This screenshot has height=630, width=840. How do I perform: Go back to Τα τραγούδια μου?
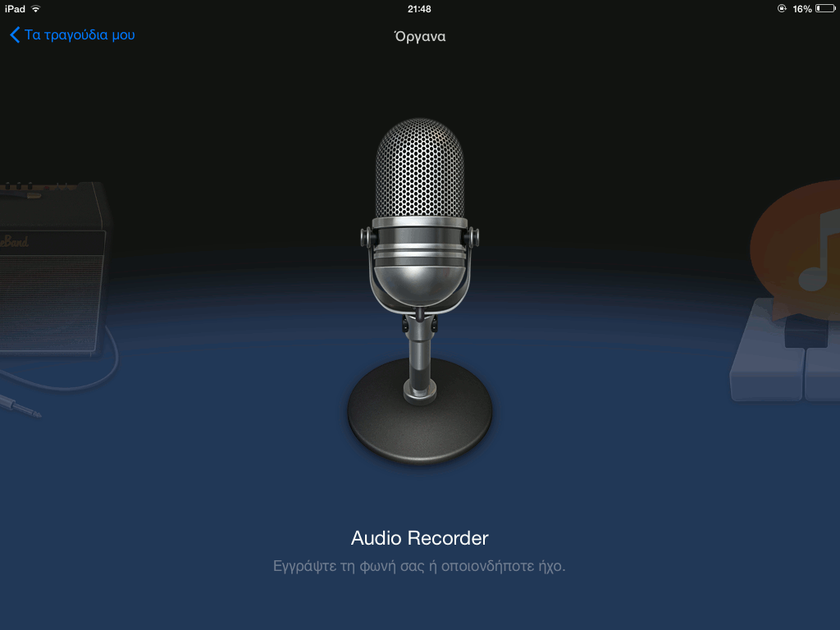click(72, 34)
